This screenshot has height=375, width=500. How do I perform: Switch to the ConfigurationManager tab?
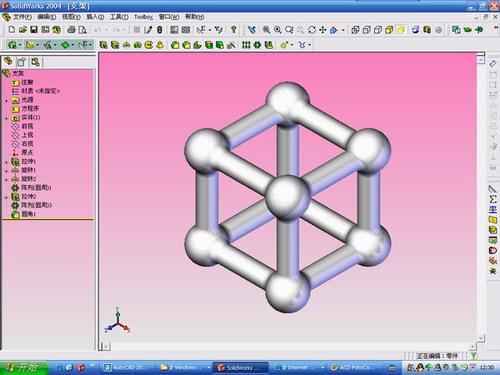(x=35, y=62)
